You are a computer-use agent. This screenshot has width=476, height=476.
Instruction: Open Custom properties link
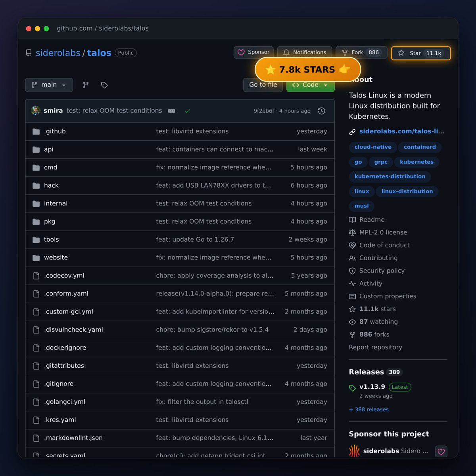[x=388, y=296]
